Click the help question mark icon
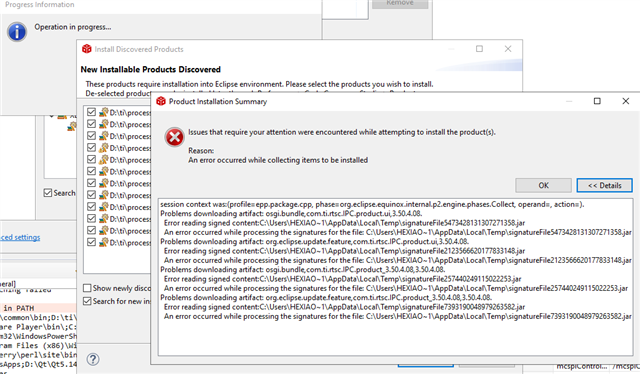The height and width of the screenshot is (374, 640). tap(93, 359)
